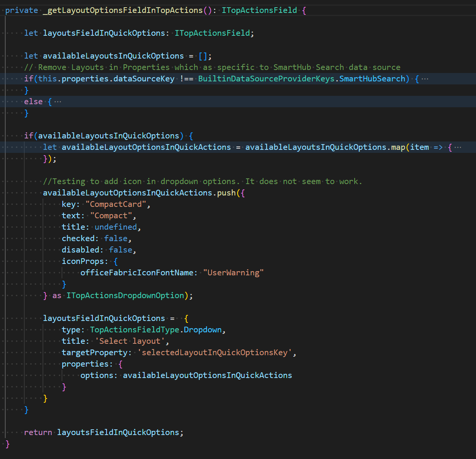Click availableLayoutsInQuickOptions inside the if condition
This screenshot has width=476, height=459.
[x=109, y=136]
